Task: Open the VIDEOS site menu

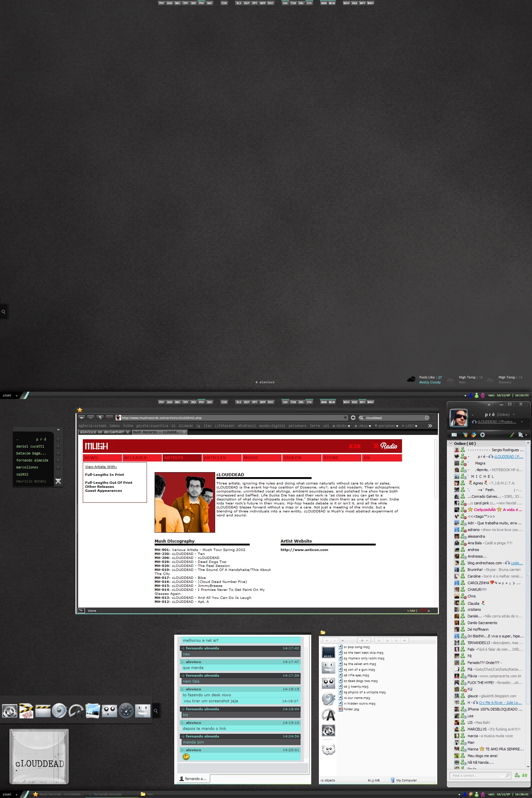Action: tap(302, 458)
